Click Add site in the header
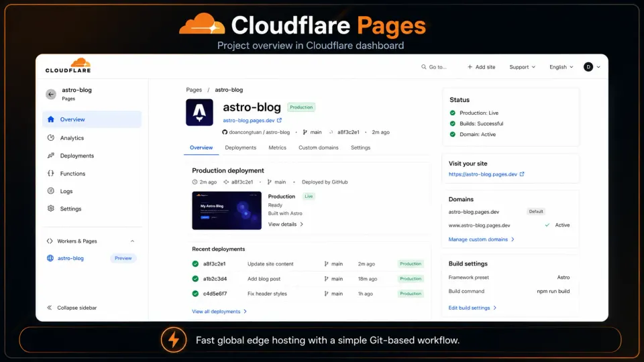Screen dimensions: 644x362 (481, 67)
